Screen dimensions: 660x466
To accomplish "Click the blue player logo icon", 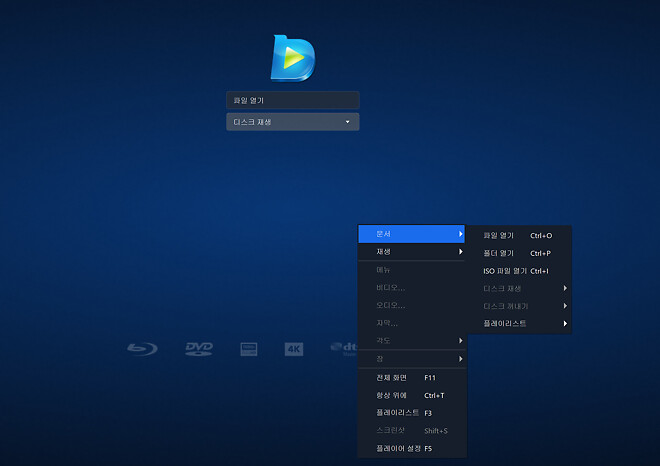I will [x=292, y=58].
